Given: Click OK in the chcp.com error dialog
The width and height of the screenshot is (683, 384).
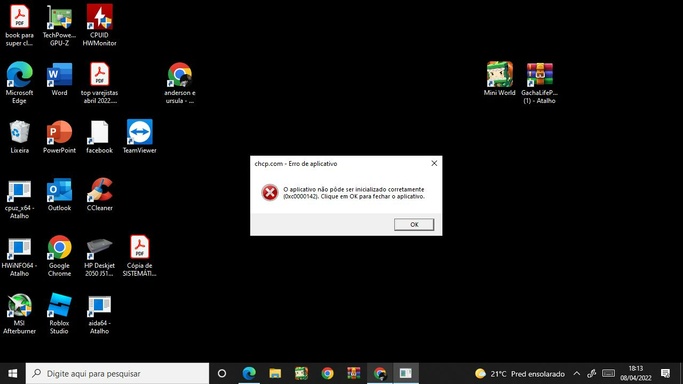Looking at the screenshot, I should click(414, 224).
